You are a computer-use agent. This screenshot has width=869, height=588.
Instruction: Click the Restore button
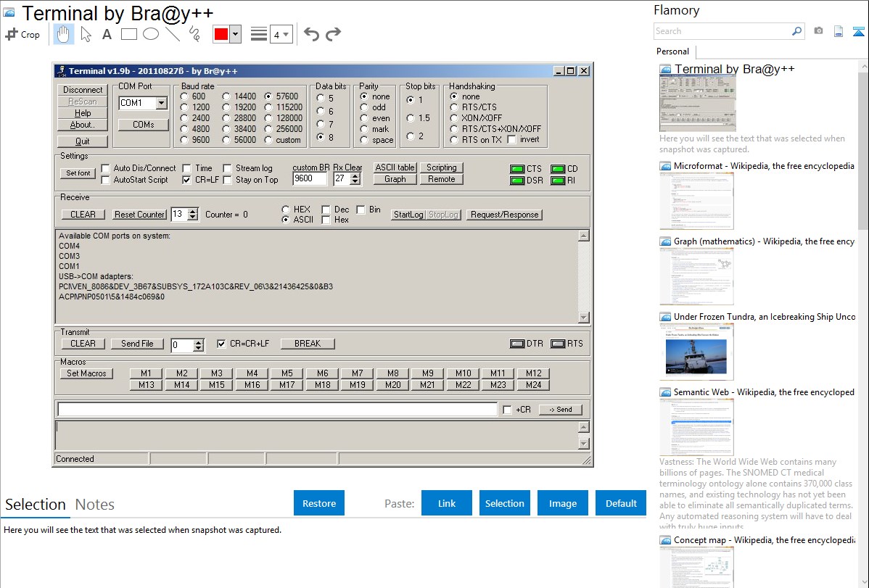tap(319, 503)
